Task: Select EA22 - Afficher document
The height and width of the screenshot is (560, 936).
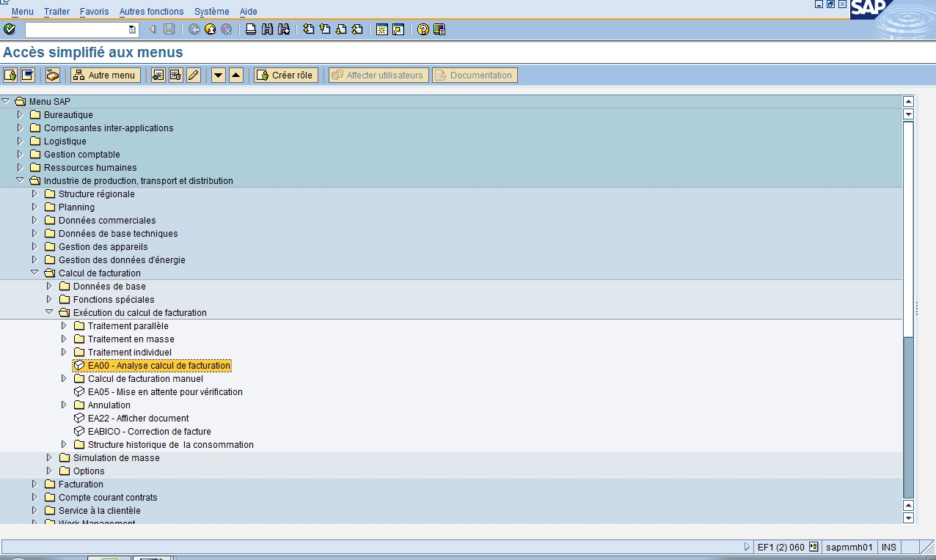Action: point(138,418)
